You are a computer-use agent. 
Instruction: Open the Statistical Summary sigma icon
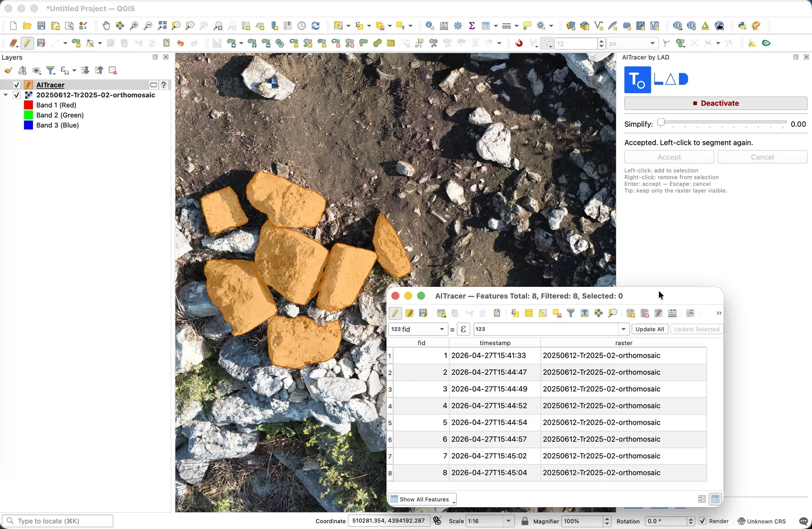(472, 26)
